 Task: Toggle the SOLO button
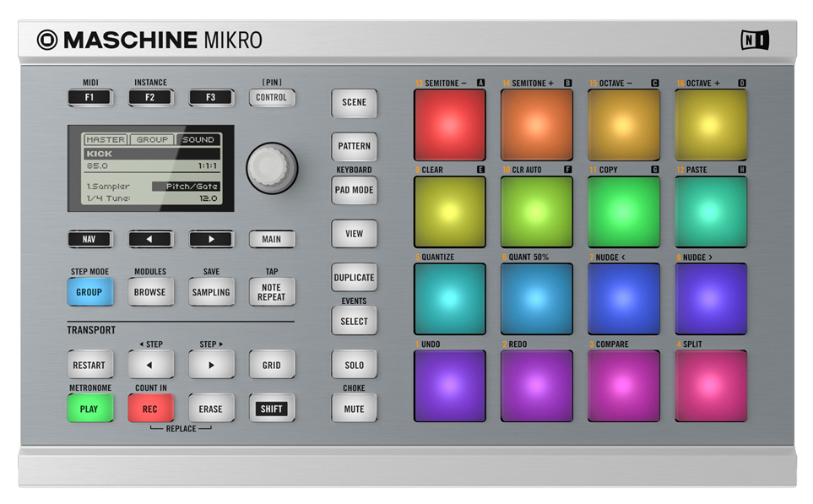click(x=354, y=365)
